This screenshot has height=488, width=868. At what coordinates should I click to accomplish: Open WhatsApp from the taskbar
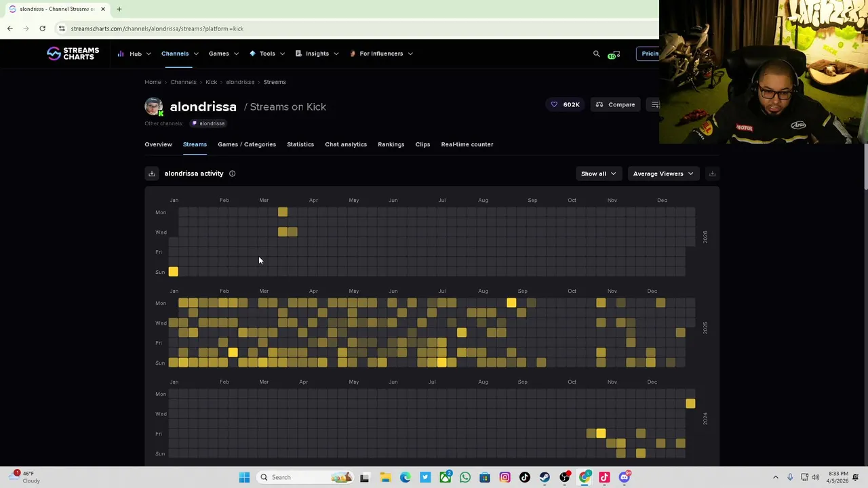click(465, 477)
